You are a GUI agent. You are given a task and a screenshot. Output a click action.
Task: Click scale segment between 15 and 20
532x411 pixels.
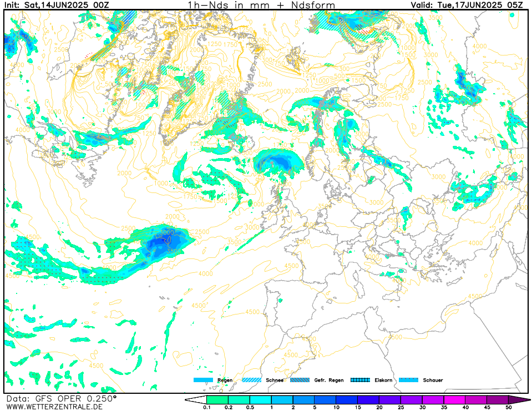coord(368,400)
